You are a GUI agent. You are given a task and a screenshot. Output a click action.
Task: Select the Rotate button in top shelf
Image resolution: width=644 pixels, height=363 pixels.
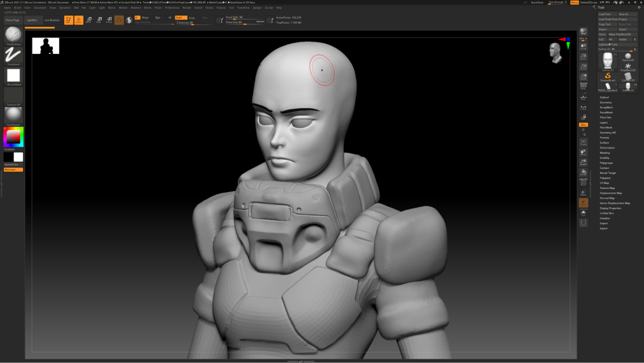click(x=109, y=20)
